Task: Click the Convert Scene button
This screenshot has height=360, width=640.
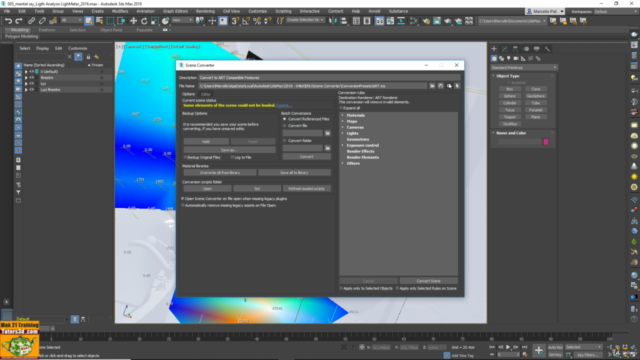Action: click(429, 281)
